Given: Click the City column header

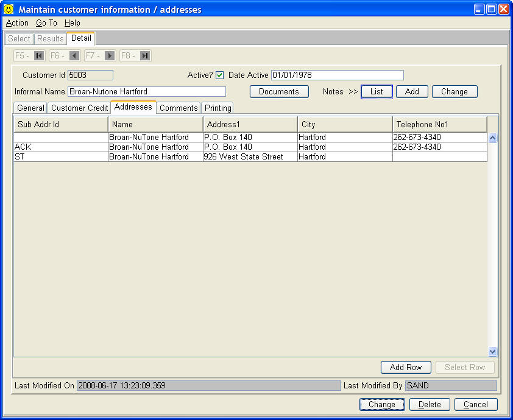Looking at the screenshot, I should (x=345, y=124).
